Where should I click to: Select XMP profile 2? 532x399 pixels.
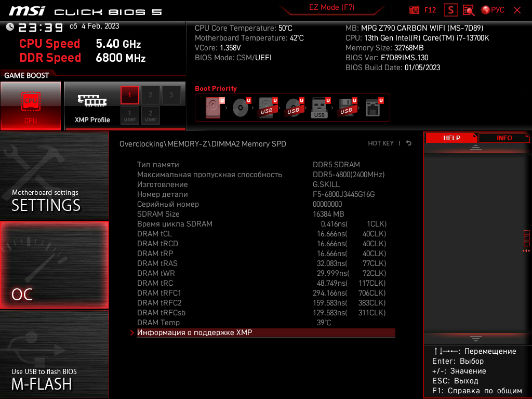pos(150,95)
